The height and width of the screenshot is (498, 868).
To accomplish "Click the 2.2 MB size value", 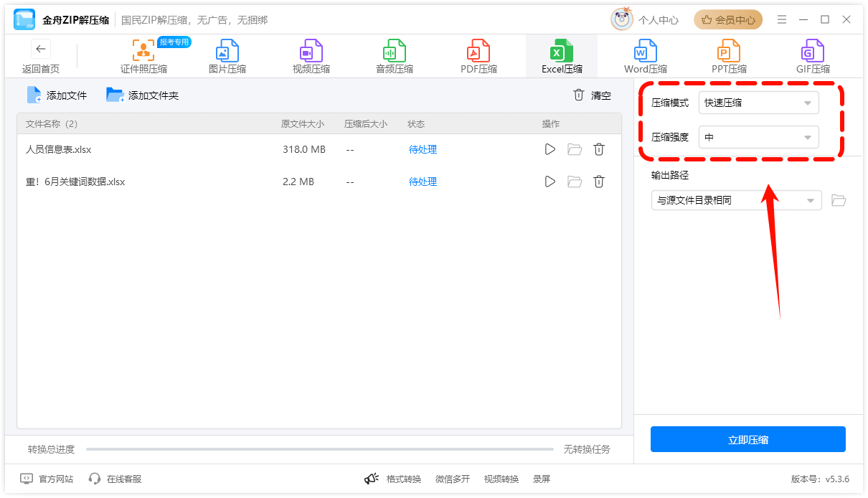I will [298, 182].
